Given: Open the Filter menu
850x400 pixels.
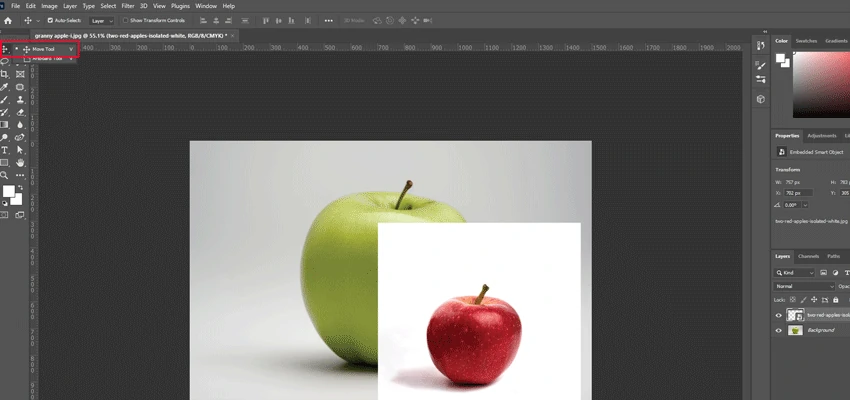Looking at the screenshot, I should pyautogui.click(x=128, y=6).
